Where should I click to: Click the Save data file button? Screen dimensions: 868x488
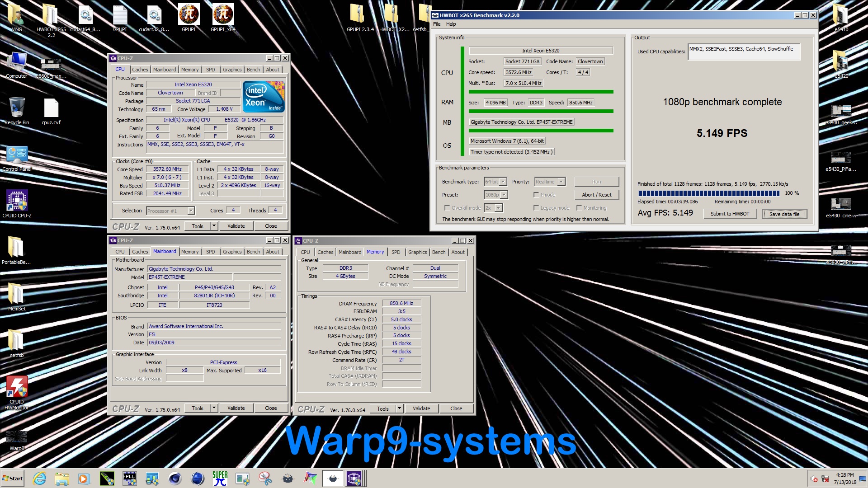(x=784, y=214)
